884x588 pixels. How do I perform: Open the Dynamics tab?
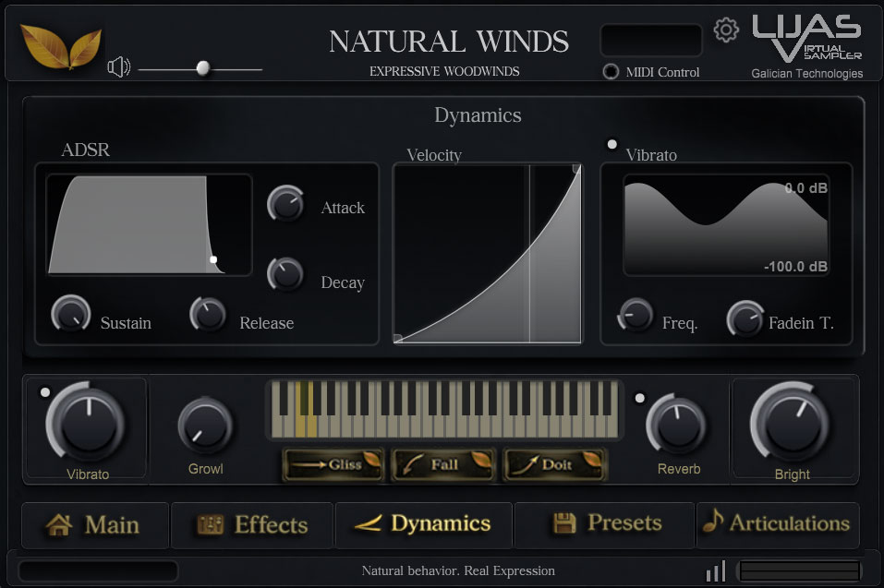[x=423, y=525]
